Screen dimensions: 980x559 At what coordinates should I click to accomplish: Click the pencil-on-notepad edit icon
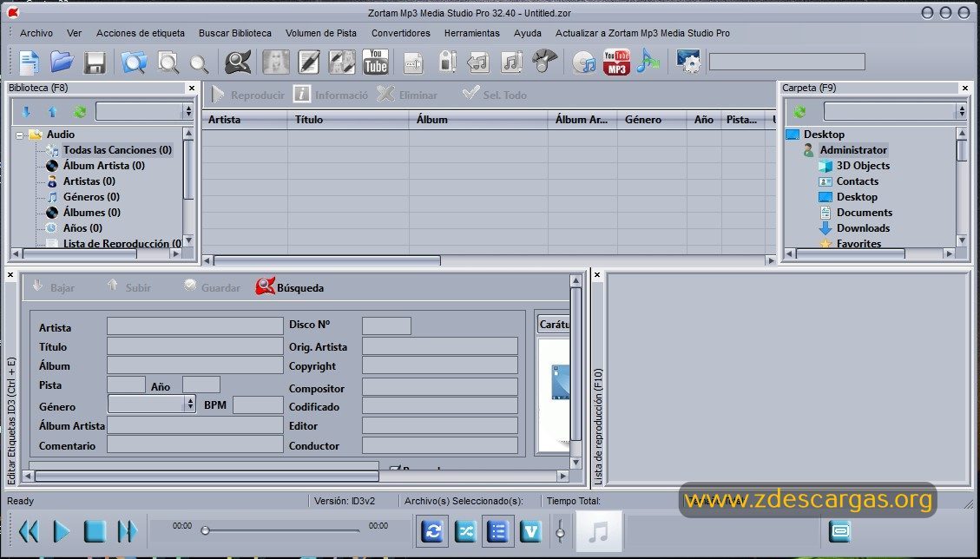coord(309,62)
